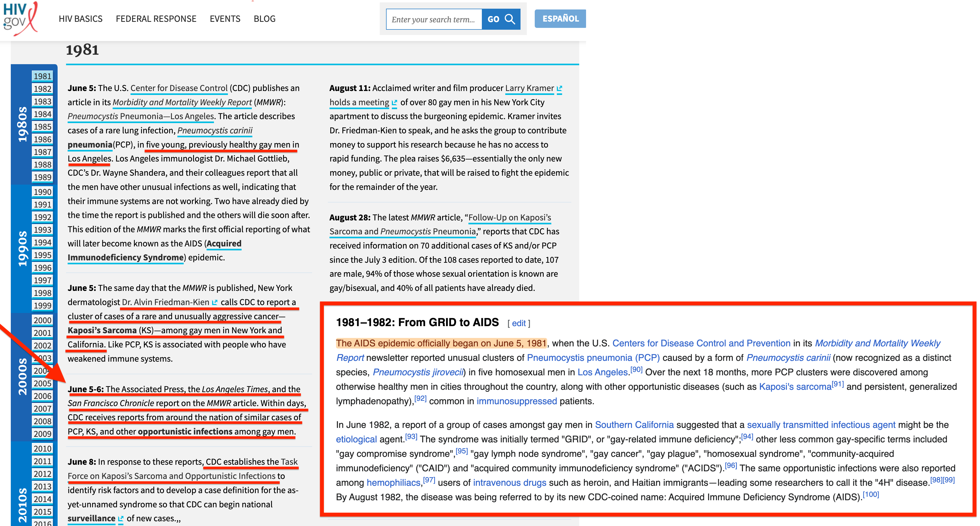Select year 2009 in timeline
Viewport: 980px width, 526px height.
[42, 434]
